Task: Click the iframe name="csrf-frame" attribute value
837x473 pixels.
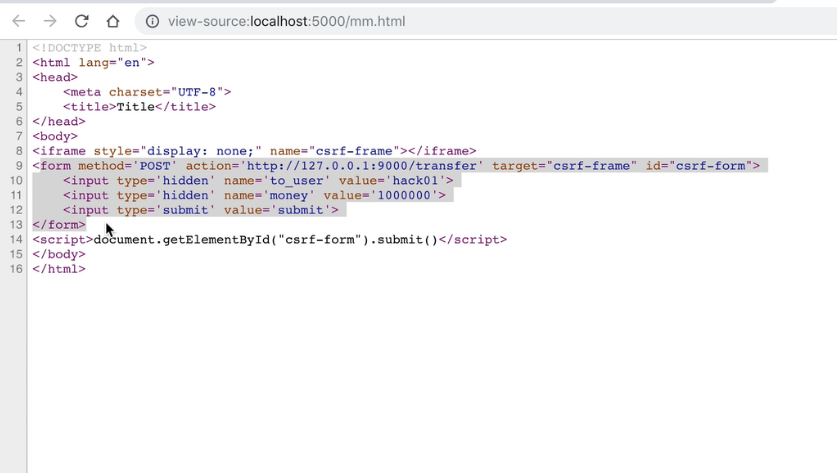Action: point(354,151)
